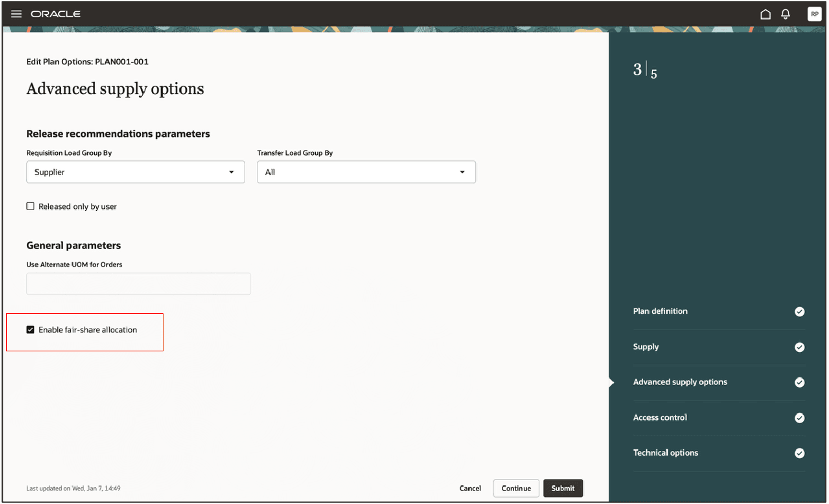This screenshot has width=829, height=504.
Task: Submit the plan options
Action: pos(563,488)
